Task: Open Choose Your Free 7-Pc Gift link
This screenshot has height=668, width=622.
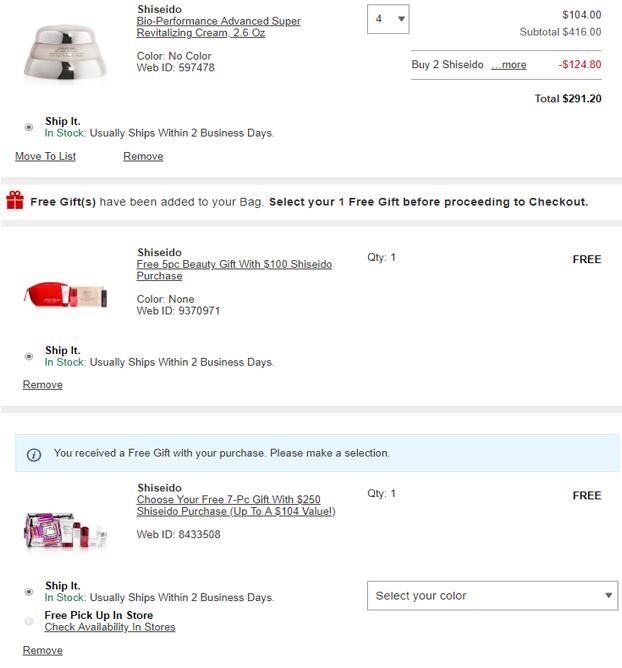Action: 235,505
